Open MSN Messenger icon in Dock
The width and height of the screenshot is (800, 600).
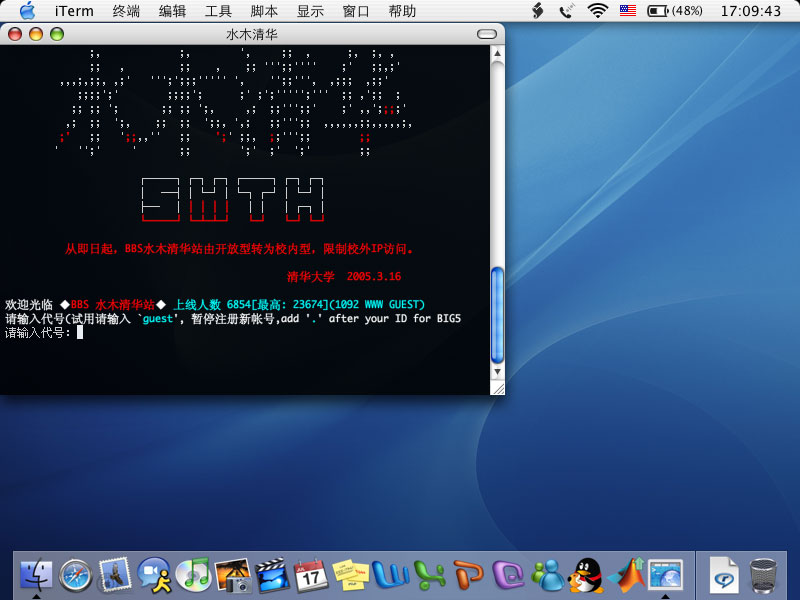tap(548, 576)
